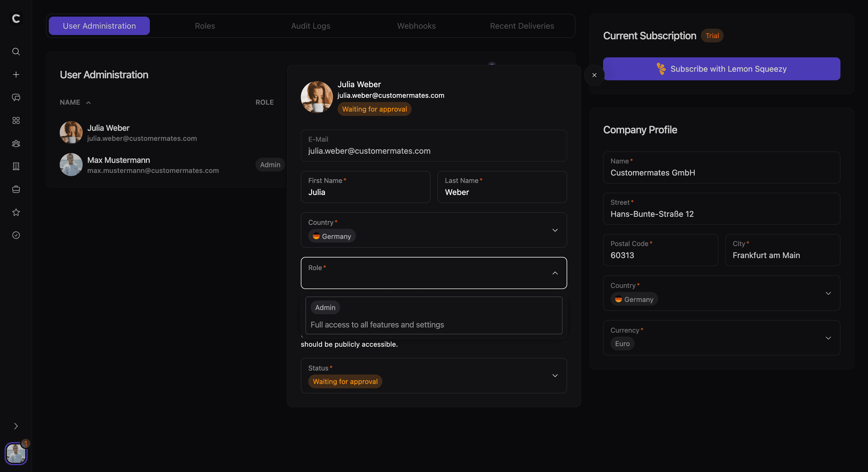Open the people group sidebar icon
868x472 pixels.
pos(16,143)
